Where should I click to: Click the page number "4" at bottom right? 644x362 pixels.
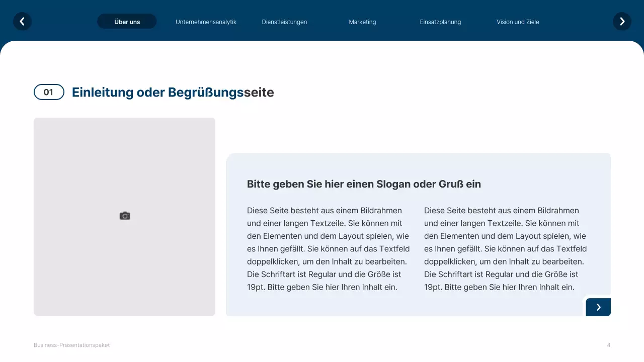pos(608,345)
